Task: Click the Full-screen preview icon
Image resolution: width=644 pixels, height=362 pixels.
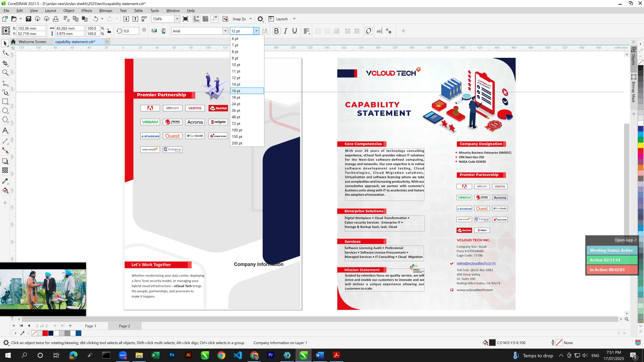Action: pyautogui.click(x=185, y=19)
